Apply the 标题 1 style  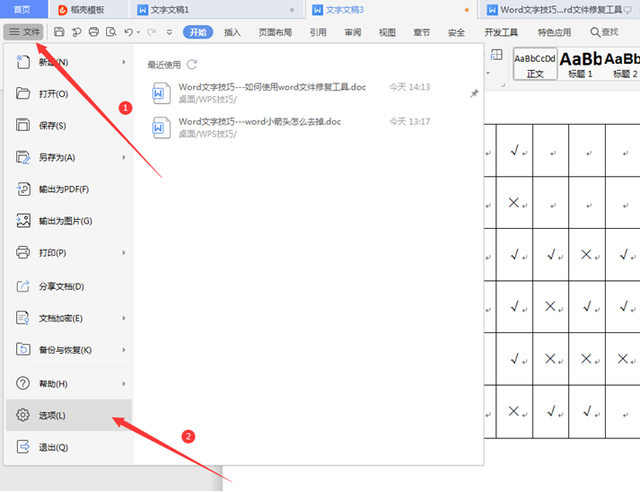pos(580,65)
